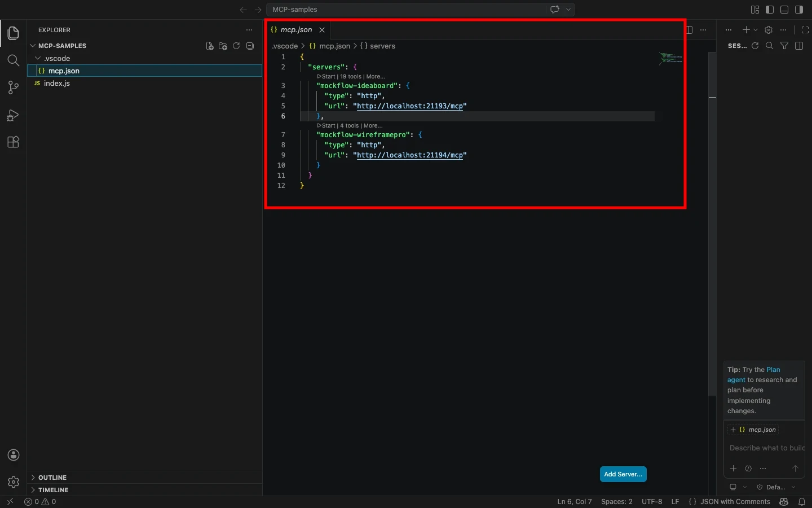812x508 pixels.
Task: Open mcp.json in the file tree
Action: 145,71
